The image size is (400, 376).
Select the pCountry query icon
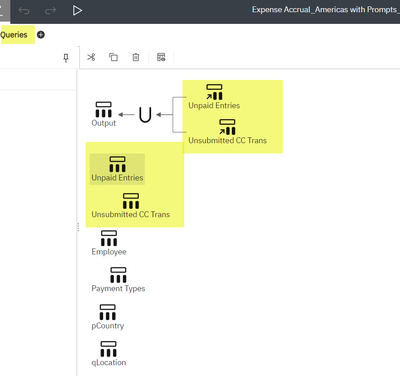point(107,312)
